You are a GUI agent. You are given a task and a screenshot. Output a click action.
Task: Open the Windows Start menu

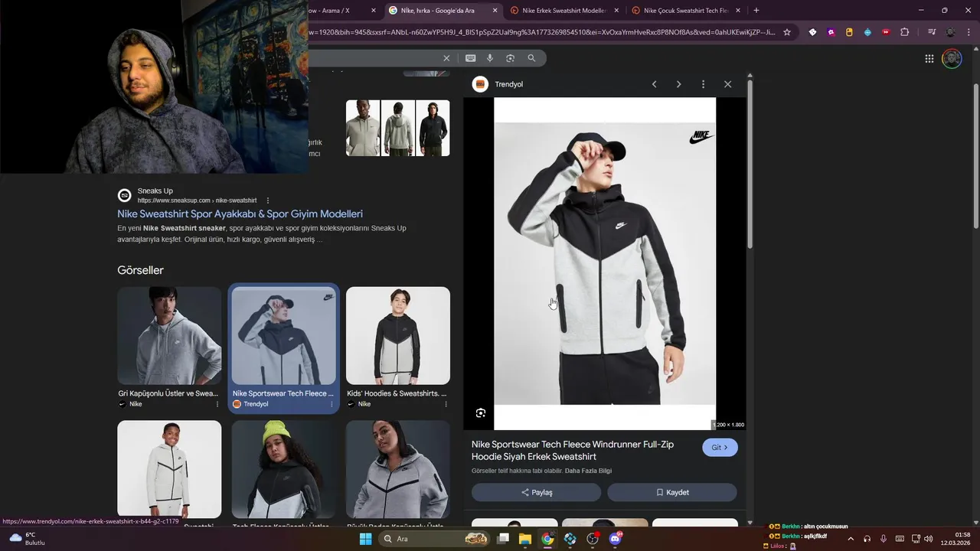pyautogui.click(x=366, y=539)
